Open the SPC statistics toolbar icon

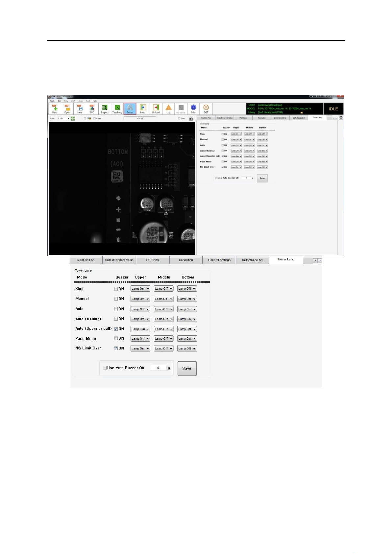92,108
